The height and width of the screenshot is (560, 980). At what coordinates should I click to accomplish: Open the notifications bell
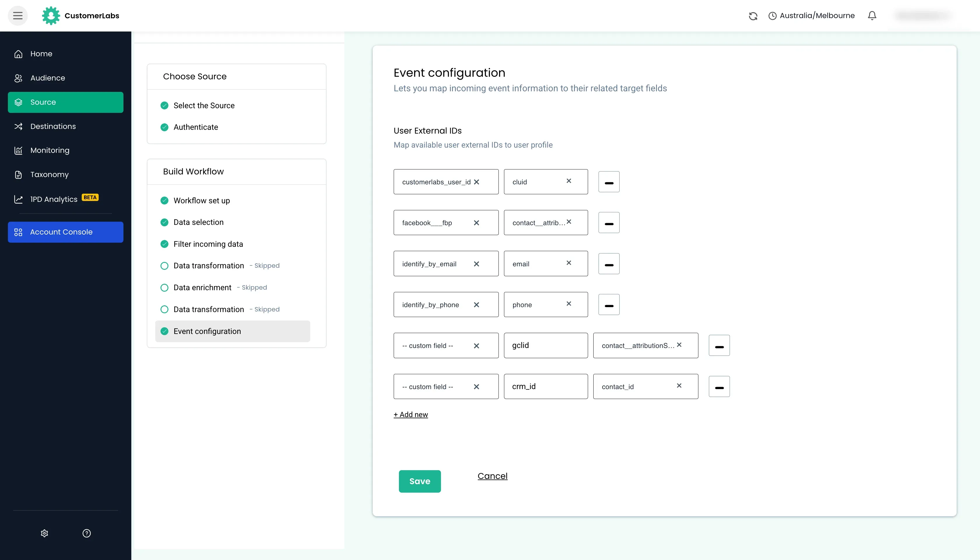[872, 15]
